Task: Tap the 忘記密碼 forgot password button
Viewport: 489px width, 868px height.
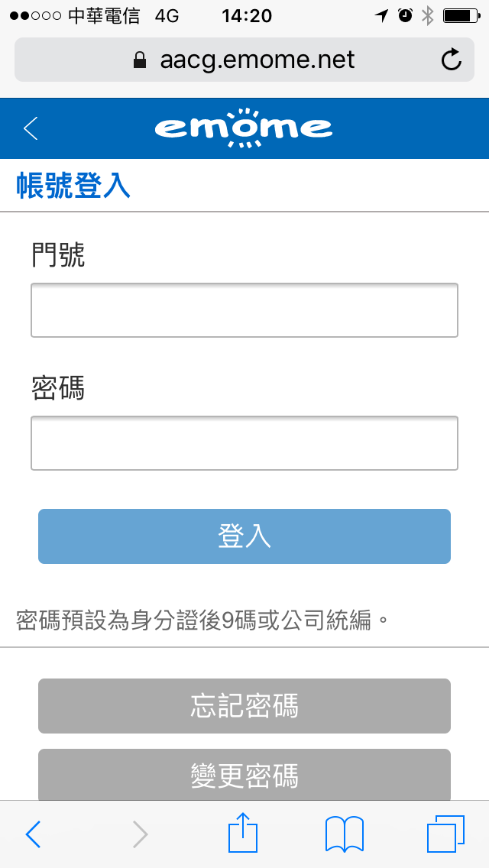Action: pos(244,706)
